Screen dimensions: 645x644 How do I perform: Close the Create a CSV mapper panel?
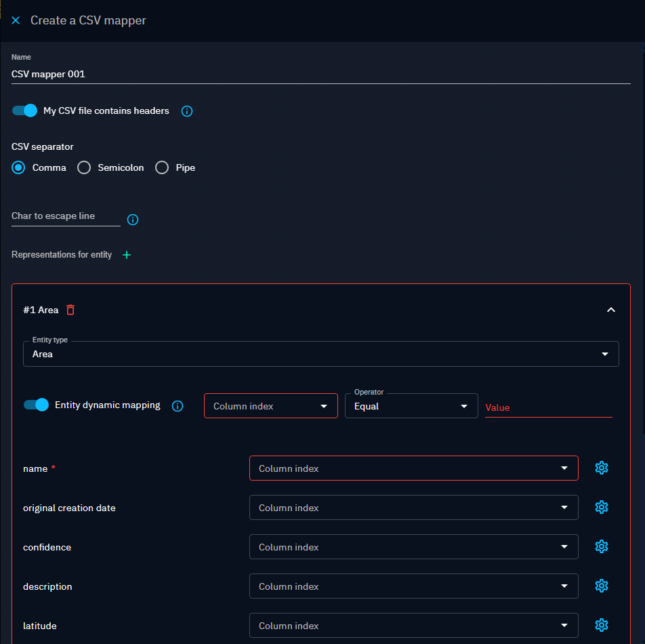[16, 20]
